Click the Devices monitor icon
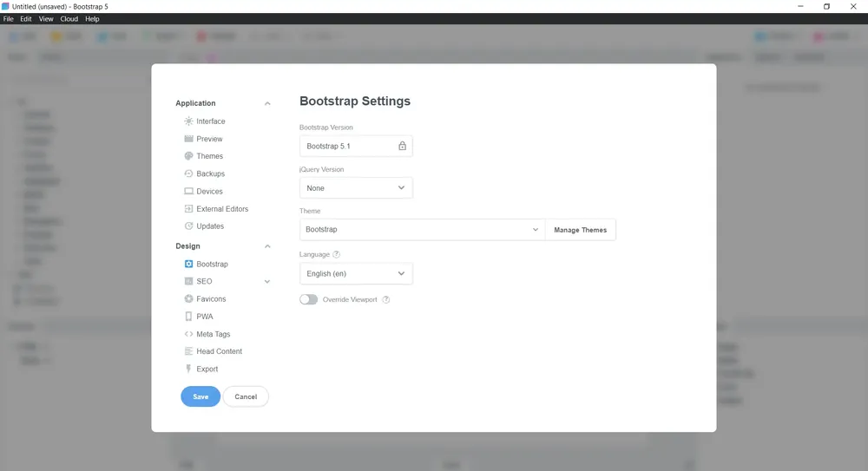Screen dimensions: 868x471 click(x=188, y=192)
